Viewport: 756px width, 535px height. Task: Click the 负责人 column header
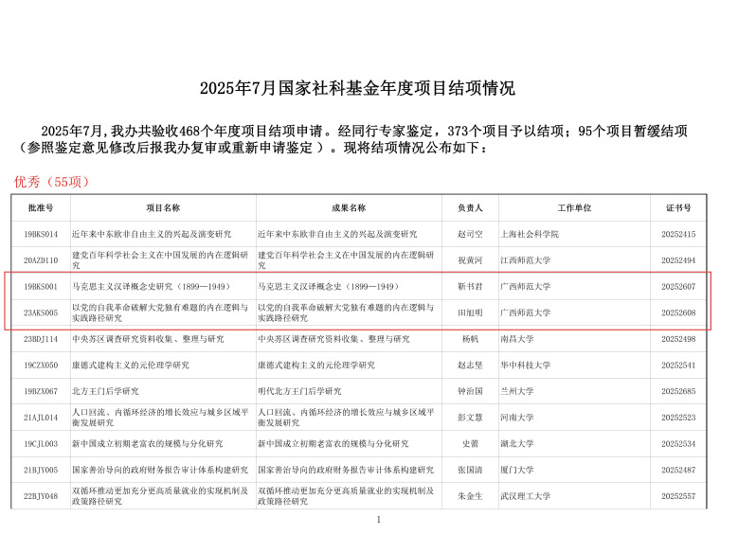pos(470,207)
